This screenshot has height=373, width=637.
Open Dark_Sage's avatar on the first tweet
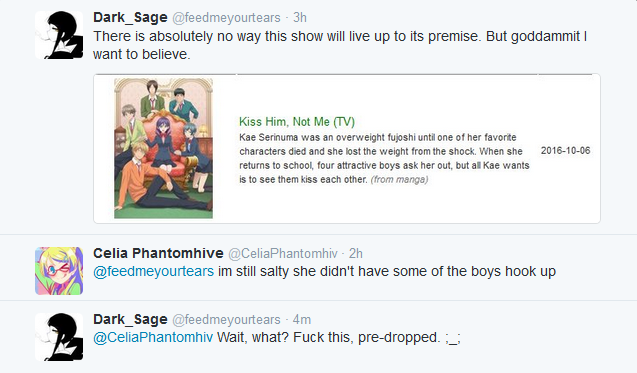coord(59,35)
